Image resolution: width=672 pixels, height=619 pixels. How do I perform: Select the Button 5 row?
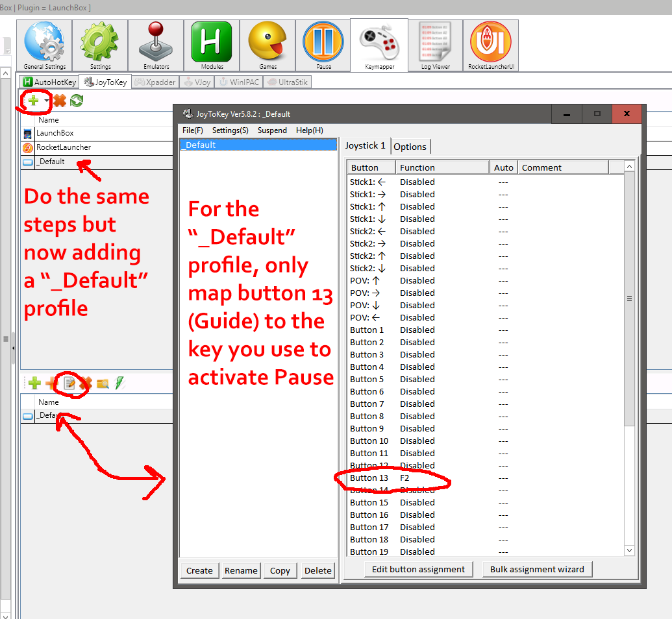[486, 379]
